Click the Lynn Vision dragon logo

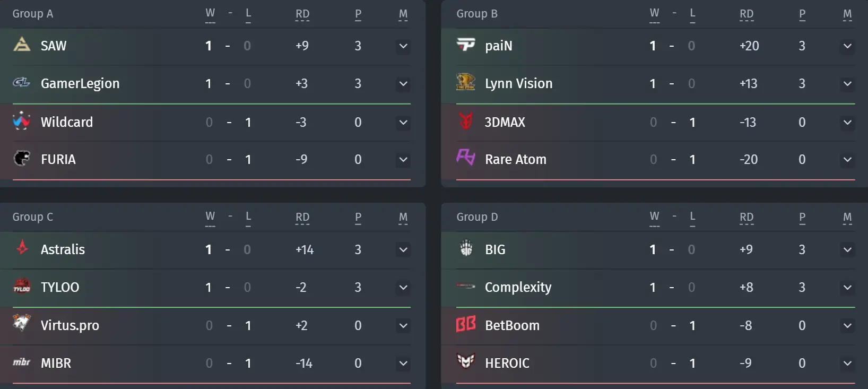(466, 82)
